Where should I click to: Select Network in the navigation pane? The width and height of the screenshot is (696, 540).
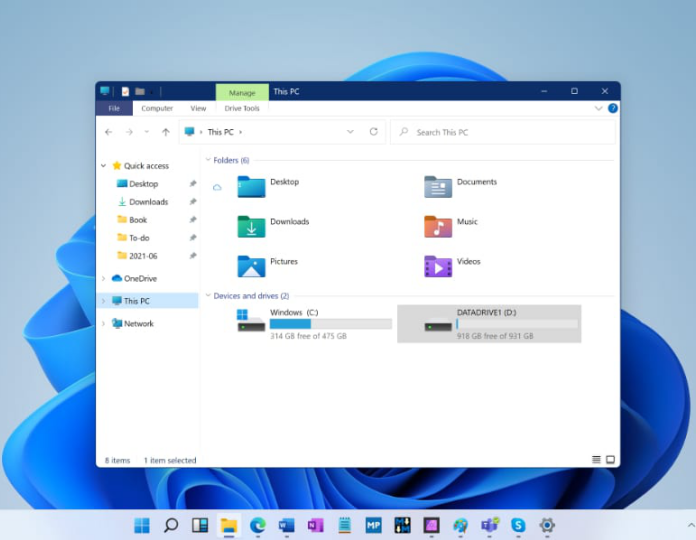pos(138,324)
